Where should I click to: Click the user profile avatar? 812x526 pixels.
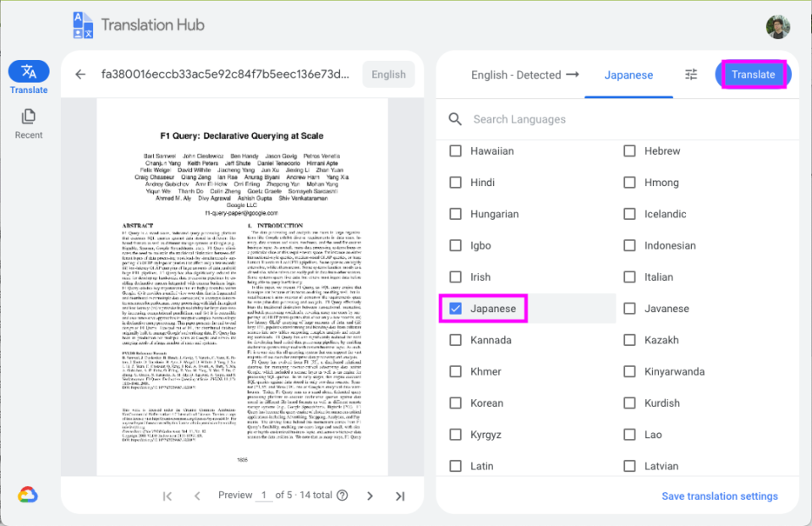(x=776, y=25)
